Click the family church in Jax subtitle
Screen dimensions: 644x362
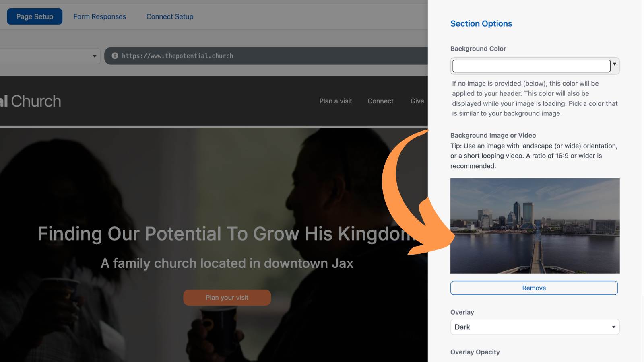227,263
